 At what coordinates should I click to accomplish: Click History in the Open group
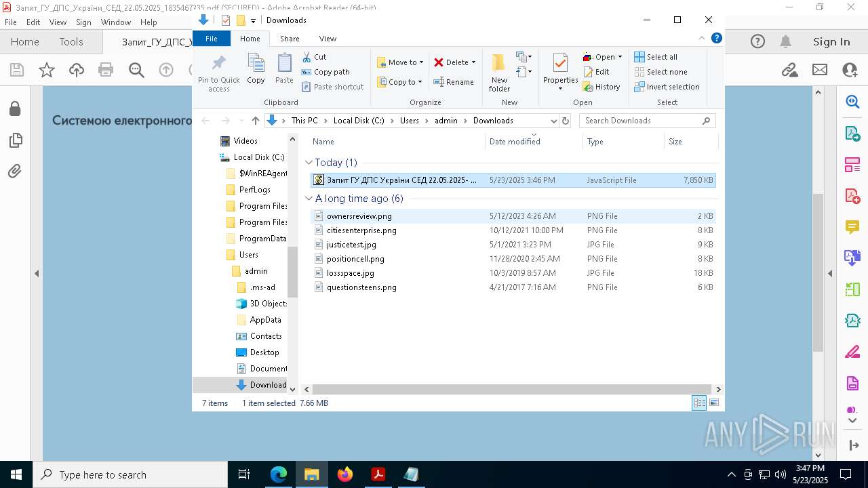pyautogui.click(x=601, y=87)
